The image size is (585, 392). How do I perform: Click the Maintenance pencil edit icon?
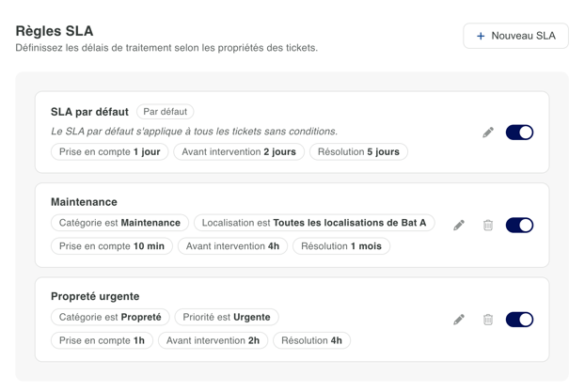tap(459, 226)
